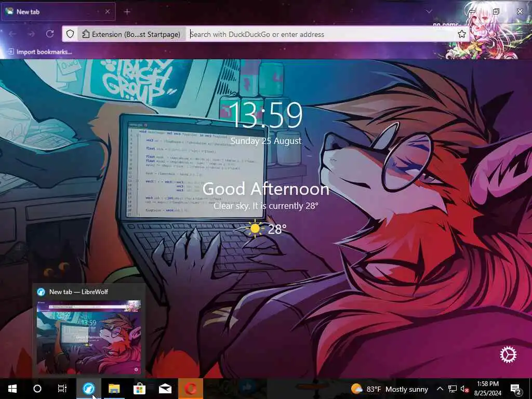Click the New tab — LibreWolf preview title

78,292
